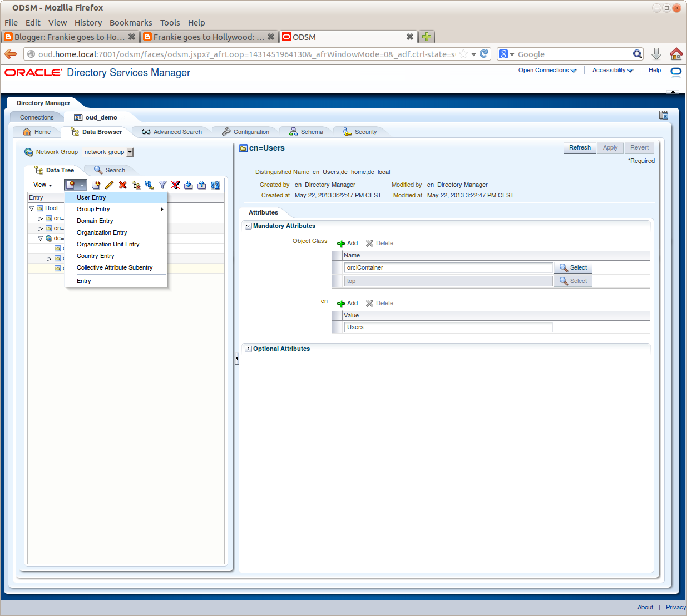The height and width of the screenshot is (616, 687).
Task: Click the pencil Edit entry icon
Action: click(x=109, y=185)
